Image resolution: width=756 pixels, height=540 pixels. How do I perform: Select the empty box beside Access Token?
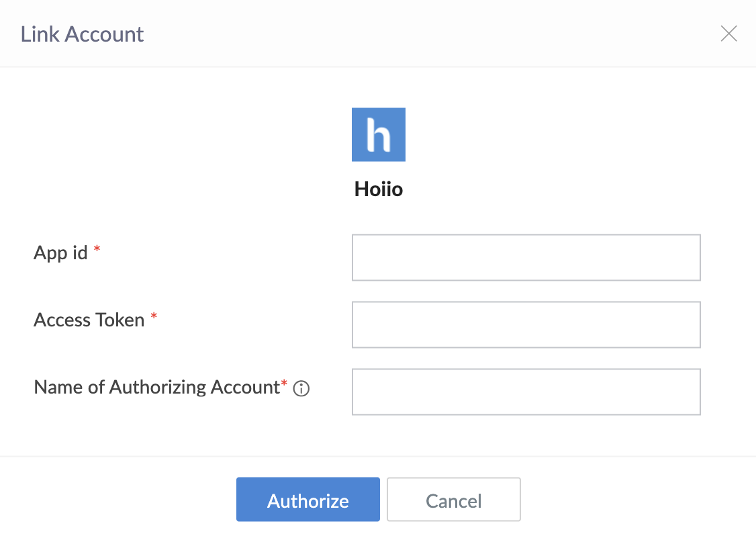(x=526, y=324)
